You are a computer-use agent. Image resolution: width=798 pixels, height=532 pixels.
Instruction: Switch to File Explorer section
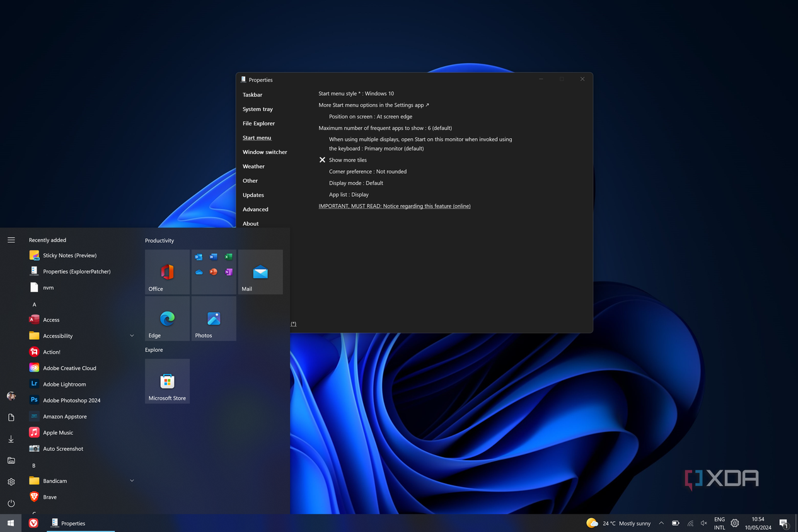[x=259, y=124]
